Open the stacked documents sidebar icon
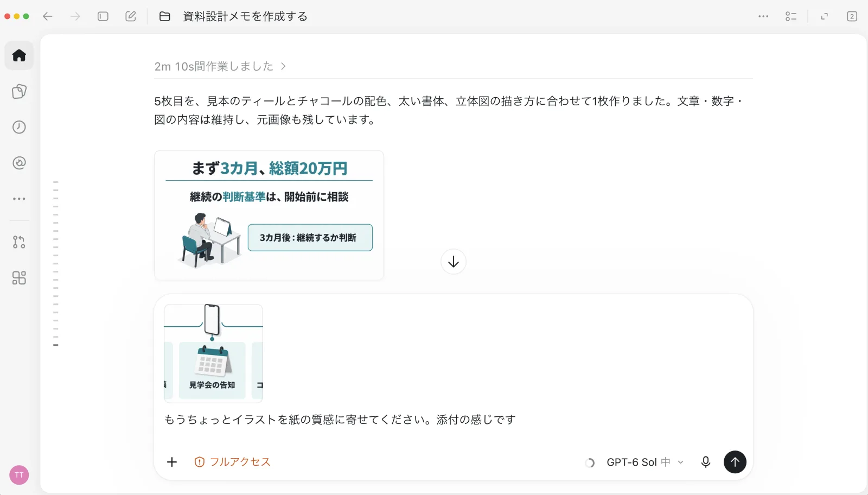Screen dimensions: 868x495 click(19, 91)
